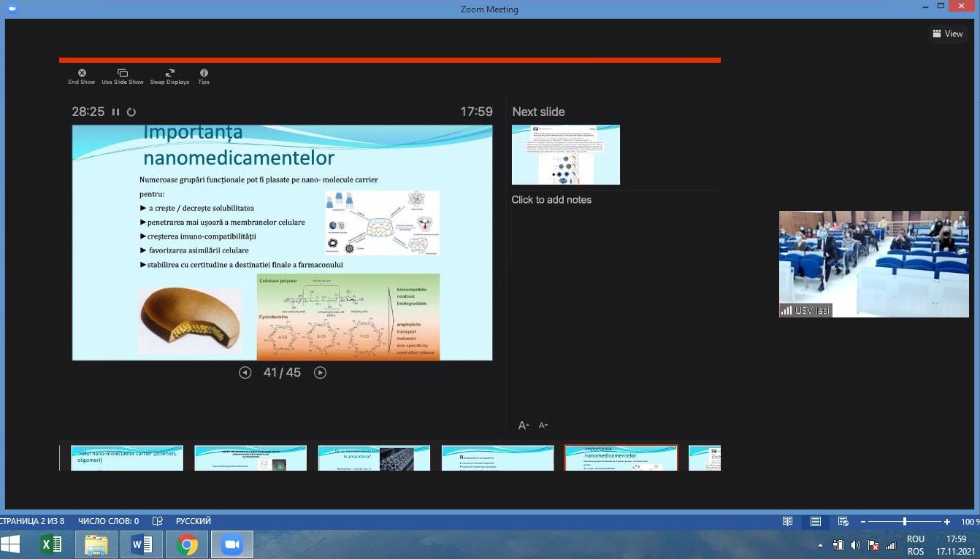Open presenter view Tips
Screen dimensions: 980x559
(x=204, y=74)
